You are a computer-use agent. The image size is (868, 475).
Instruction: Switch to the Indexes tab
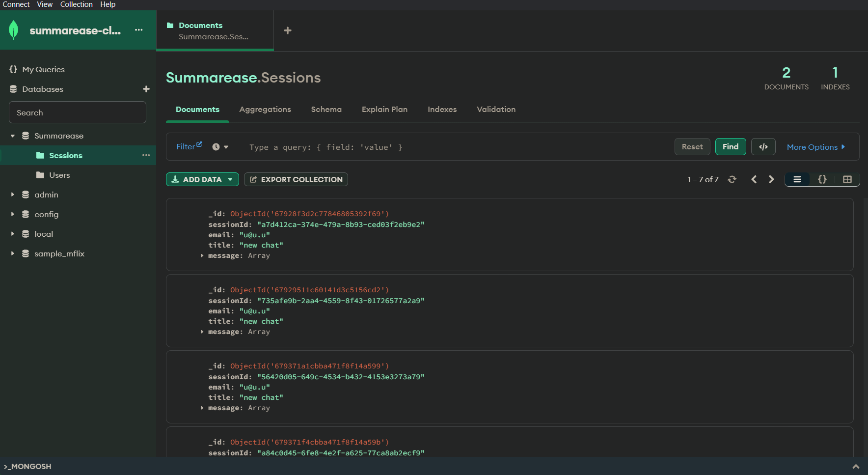[442, 110]
